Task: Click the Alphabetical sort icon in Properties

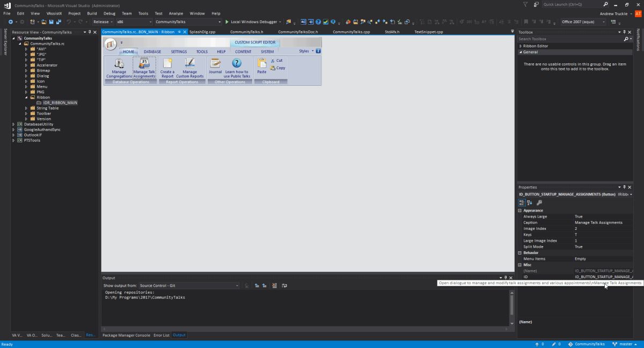Action: (530, 202)
